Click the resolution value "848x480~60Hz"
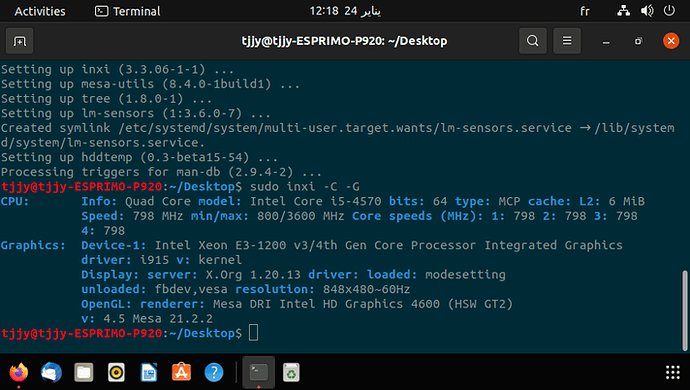 (x=367, y=289)
